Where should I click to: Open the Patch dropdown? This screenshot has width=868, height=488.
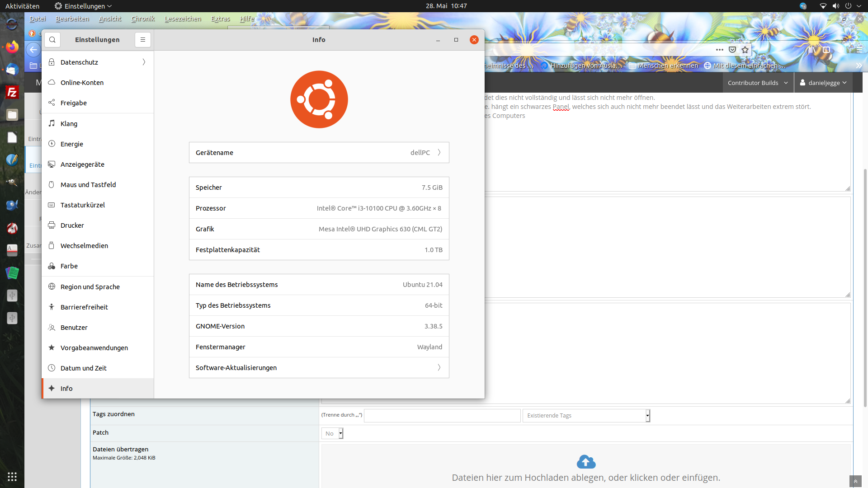pos(332,433)
